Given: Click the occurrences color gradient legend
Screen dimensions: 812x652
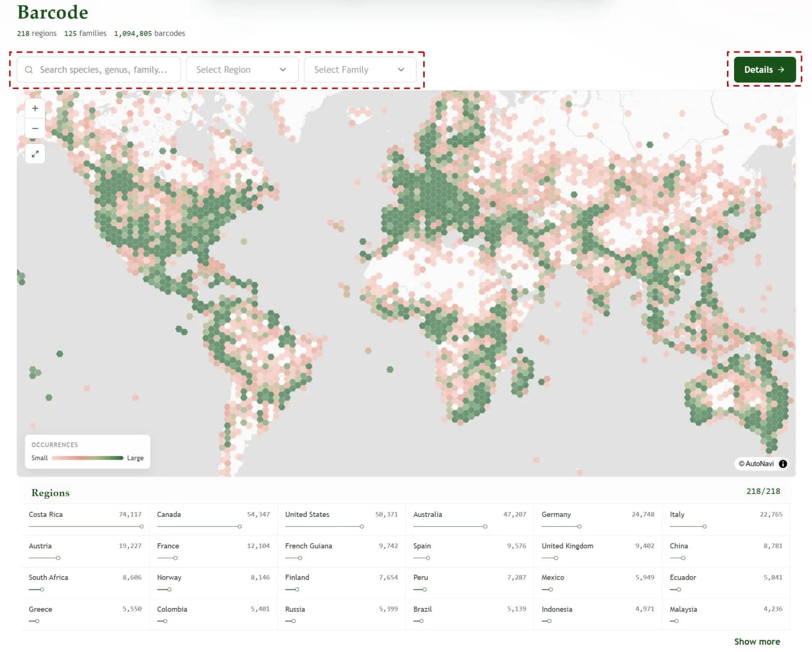Looking at the screenshot, I should [87, 458].
